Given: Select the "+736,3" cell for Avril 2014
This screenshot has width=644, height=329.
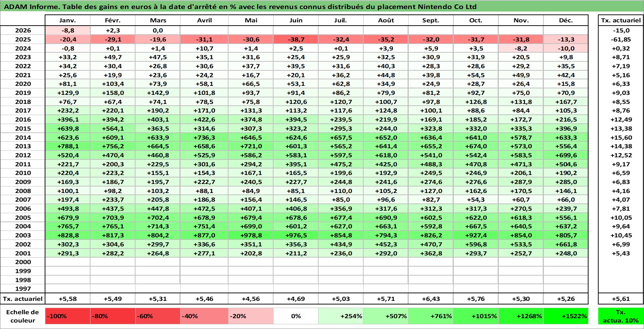Looking at the screenshot, I should pos(204,137).
